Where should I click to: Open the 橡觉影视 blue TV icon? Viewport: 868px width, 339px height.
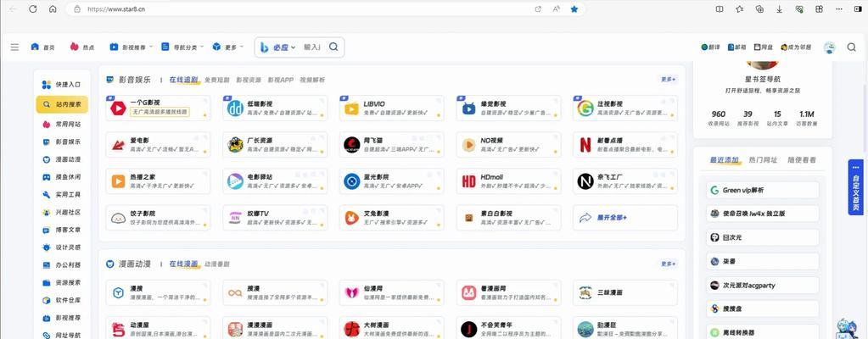[469, 108]
